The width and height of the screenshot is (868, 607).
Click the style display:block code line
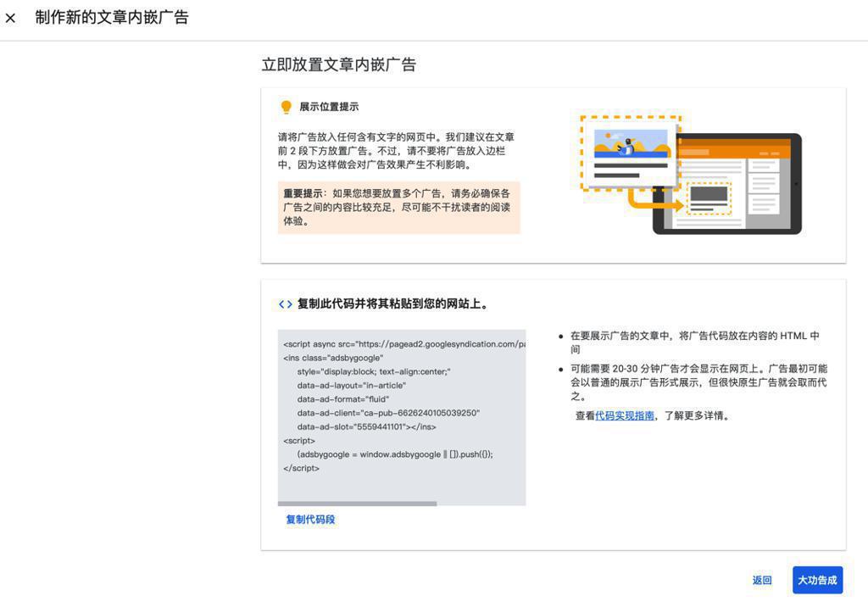point(374,371)
